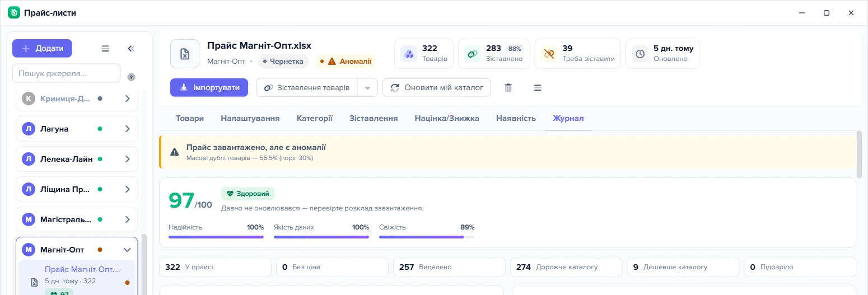Switch to the Налаштування tab

[250, 118]
